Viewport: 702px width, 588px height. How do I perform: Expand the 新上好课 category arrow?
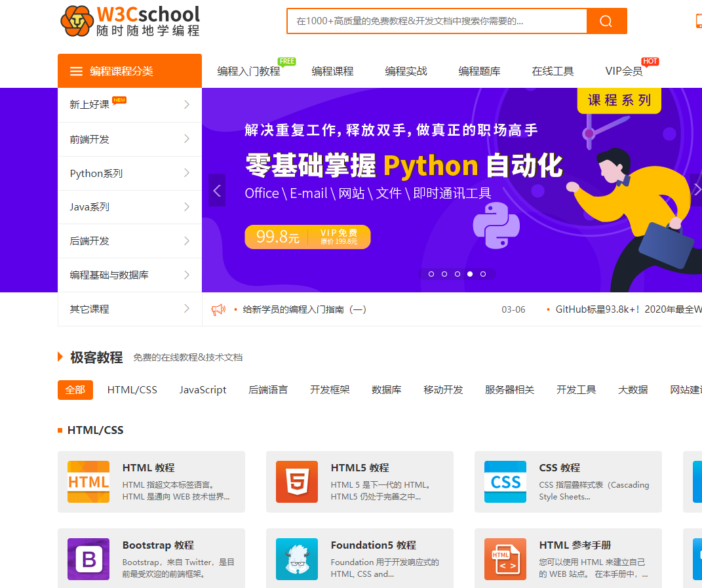pos(187,104)
